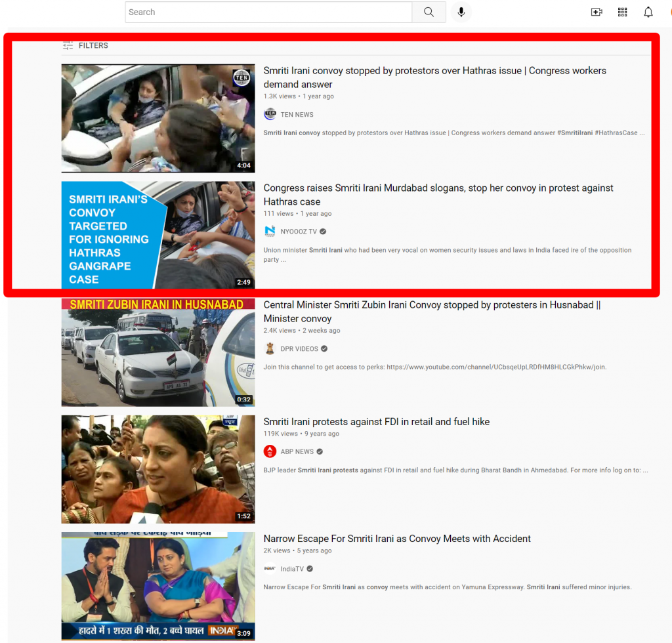672x643 pixels.
Task: Click the 4:04 duration video thumbnail
Action: coord(158,118)
